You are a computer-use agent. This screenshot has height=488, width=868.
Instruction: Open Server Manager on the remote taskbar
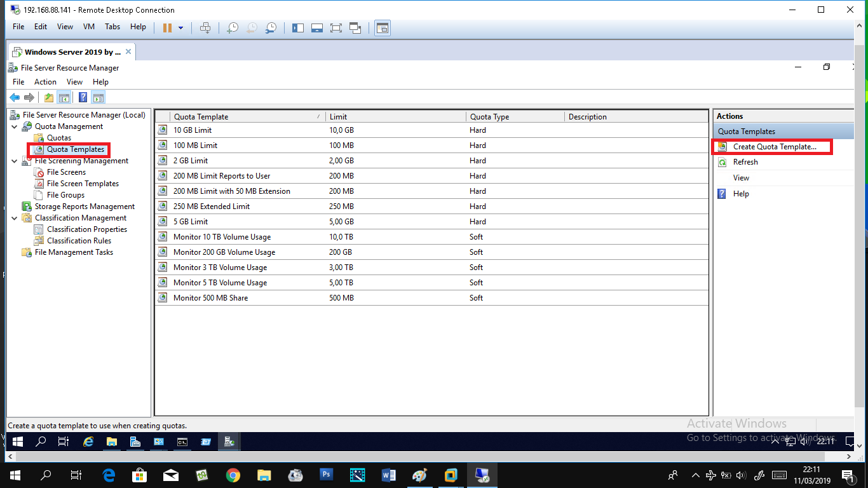[135, 442]
